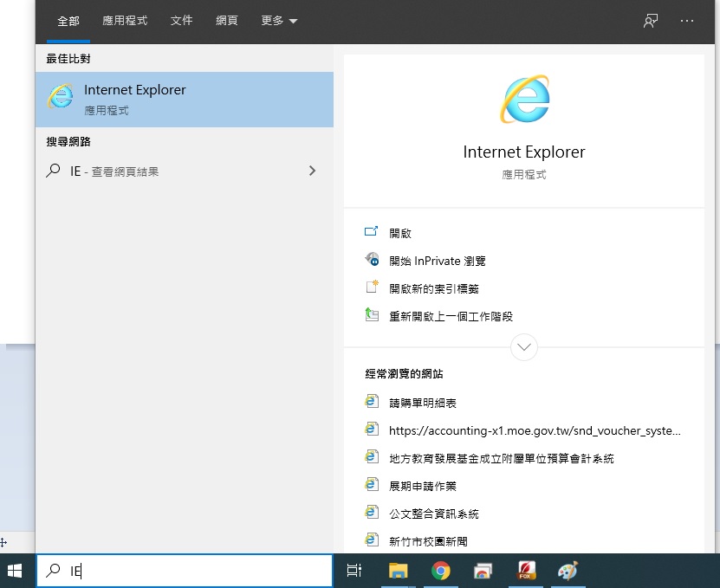This screenshot has height=588, width=720.
Task: Click 開啟 to open Internet Explorer
Action: [400, 233]
